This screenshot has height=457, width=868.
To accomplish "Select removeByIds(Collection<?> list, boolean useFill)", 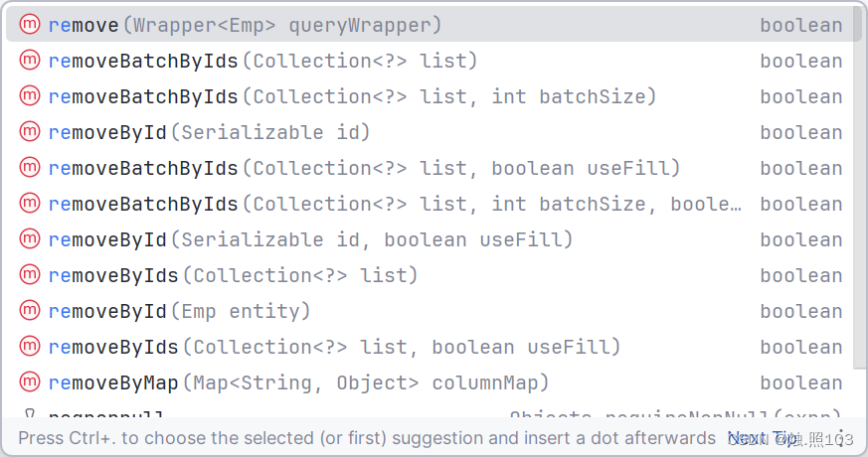I will point(430,347).
